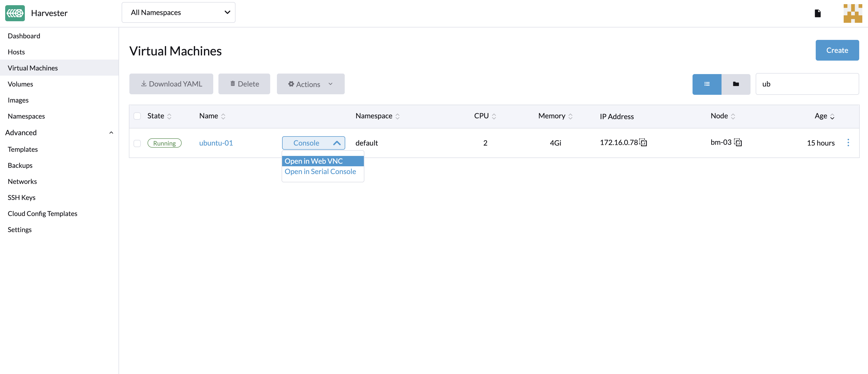Click the '15 hours' age value

820,143
